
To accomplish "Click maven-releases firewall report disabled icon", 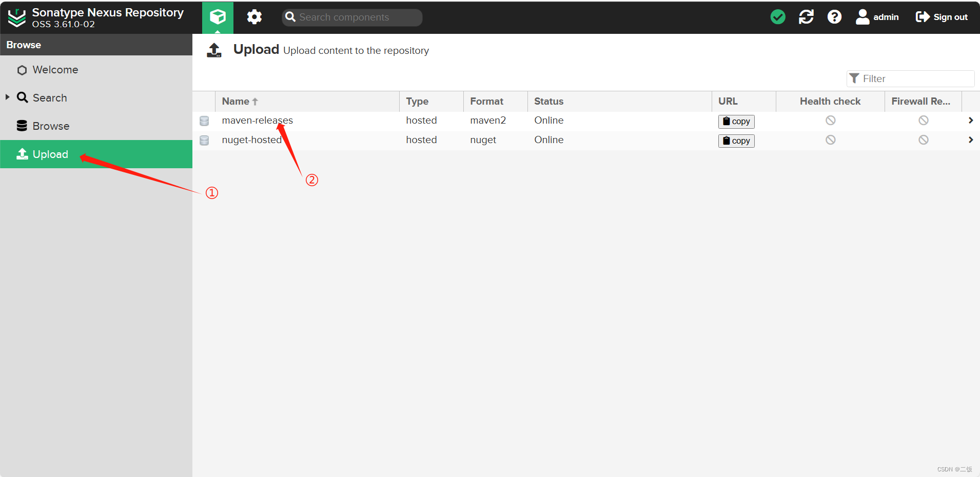I will pyautogui.click(x=923, y=121).
